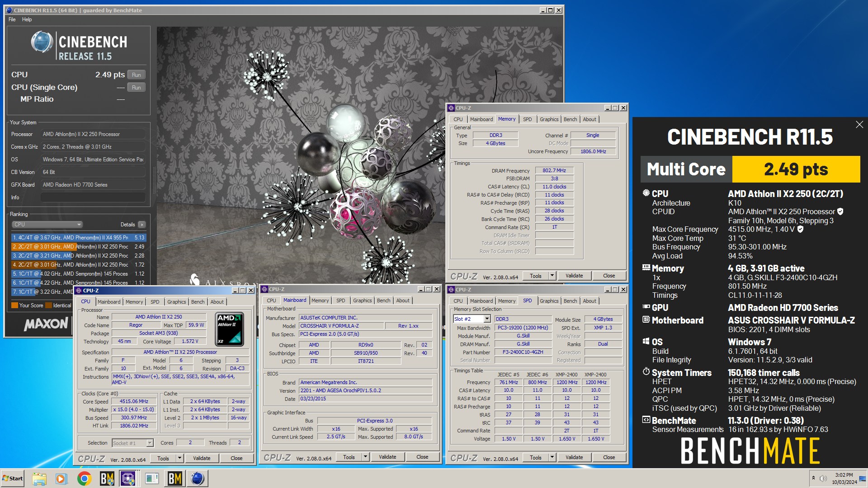The height and width of the screenshot is (488, 868).
Task: Click the Cinebench sphere logo in the header
Action: pyautogui.click(x=42, y=42)
